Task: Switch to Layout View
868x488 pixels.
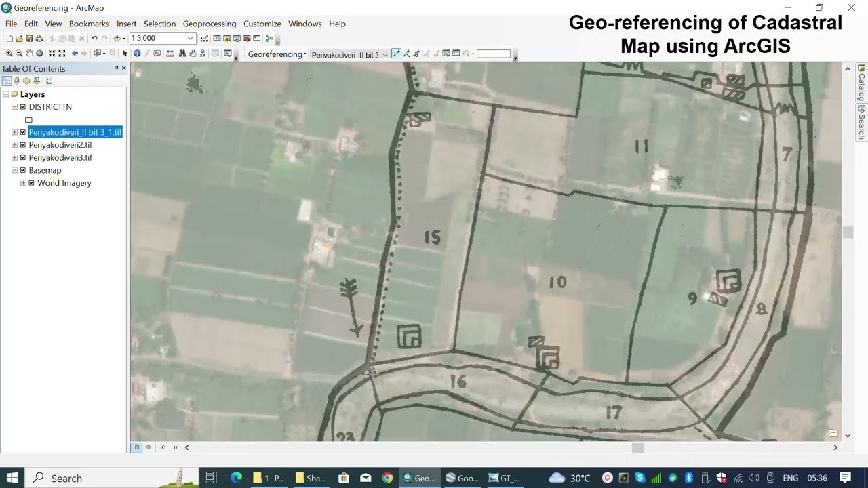Action: point(149,447)
